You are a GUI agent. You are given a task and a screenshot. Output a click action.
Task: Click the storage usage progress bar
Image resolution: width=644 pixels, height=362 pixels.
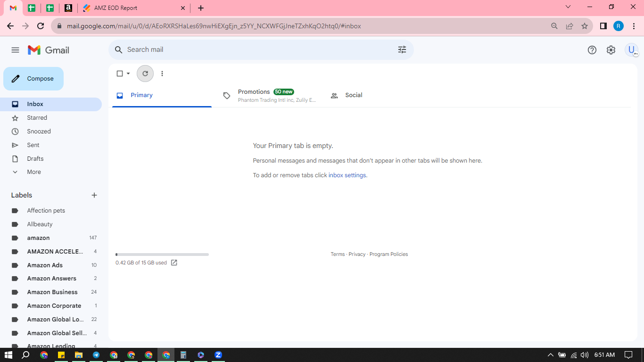162,255
